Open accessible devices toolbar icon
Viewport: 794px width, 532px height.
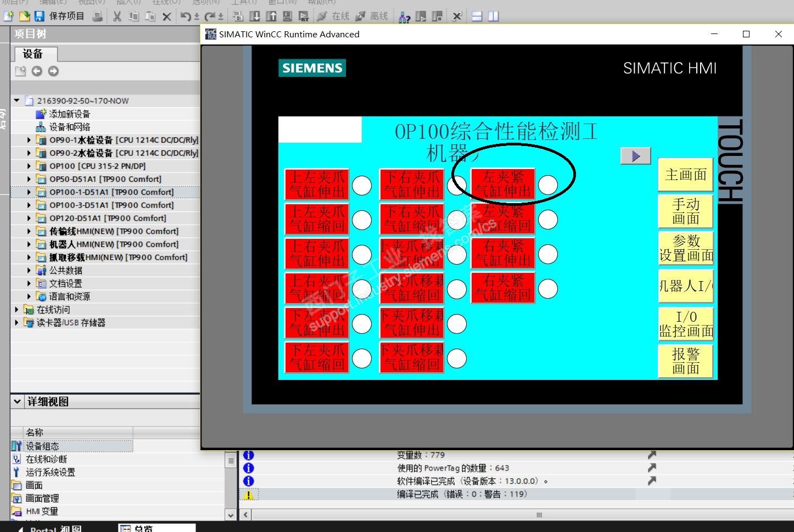click(x=404, y=16)
